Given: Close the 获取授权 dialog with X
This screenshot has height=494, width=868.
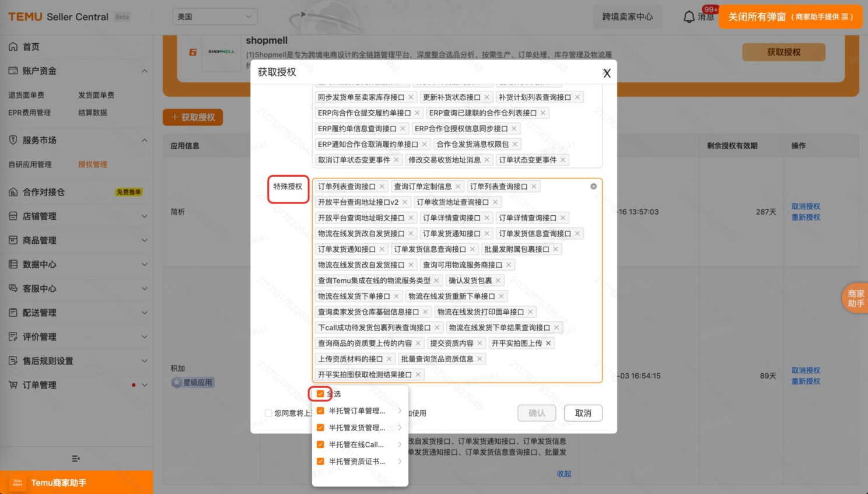Looking at the screenshot, I should click(607, 73).
